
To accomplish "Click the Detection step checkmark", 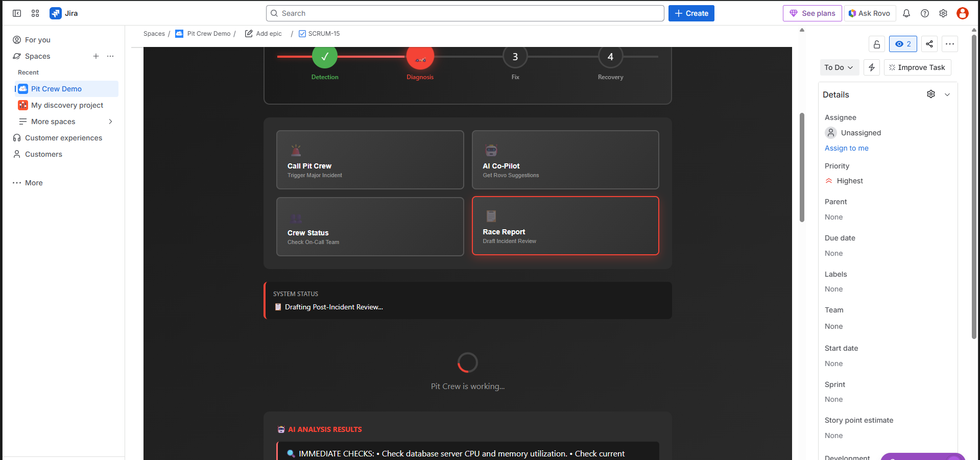I will pos(325,57).
